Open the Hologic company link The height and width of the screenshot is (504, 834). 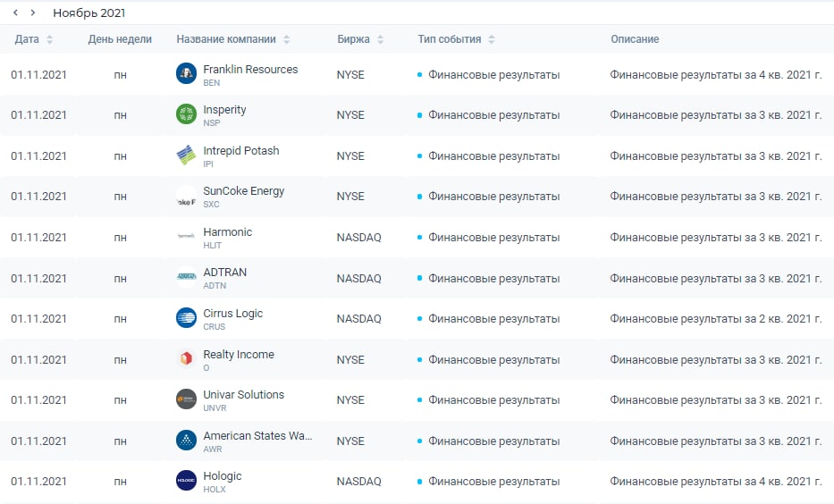pyautogui.click(x=223, y=475)
